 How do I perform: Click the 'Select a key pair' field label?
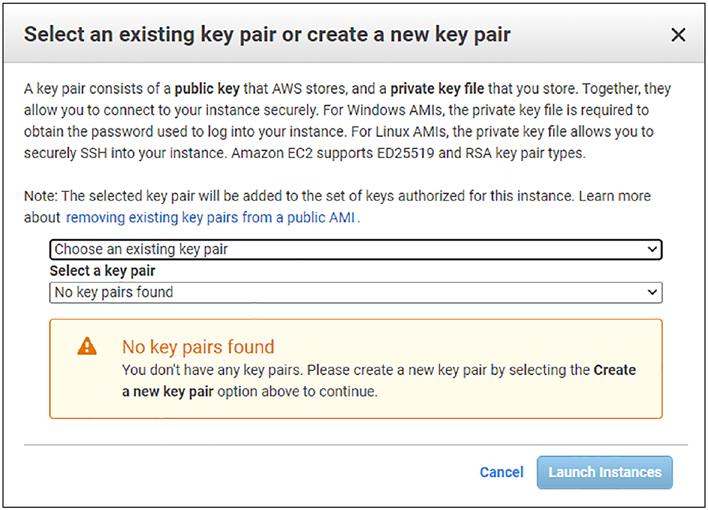click(102, 271)
